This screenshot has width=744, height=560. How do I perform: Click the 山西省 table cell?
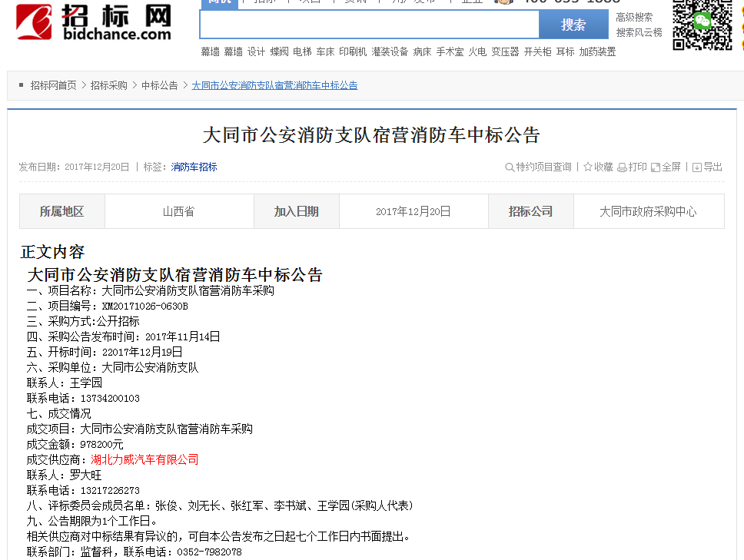point(179,211)
